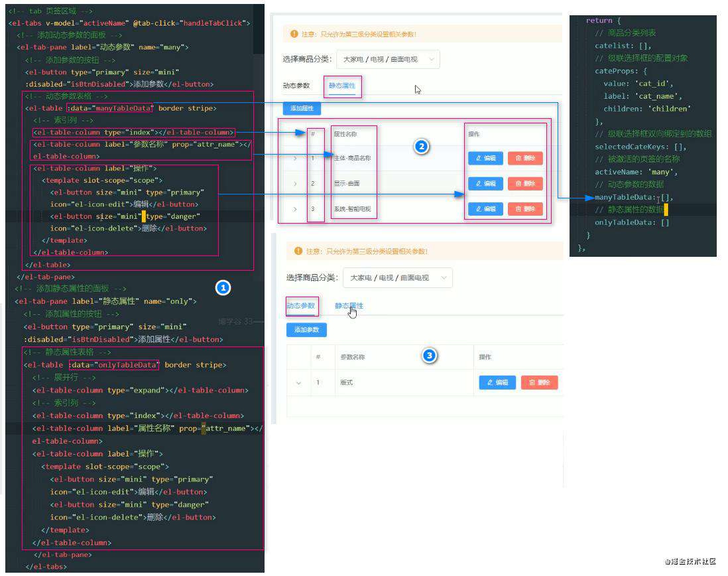
Task: Expand row 2 显示-曲面 details
Action: pyautogui.click(x=295, y=183)
